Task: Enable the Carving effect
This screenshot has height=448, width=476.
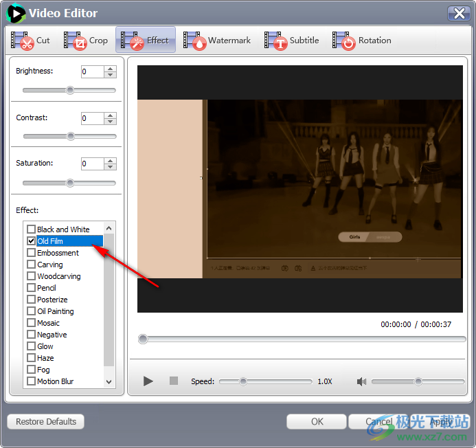Action: point(31,265)
